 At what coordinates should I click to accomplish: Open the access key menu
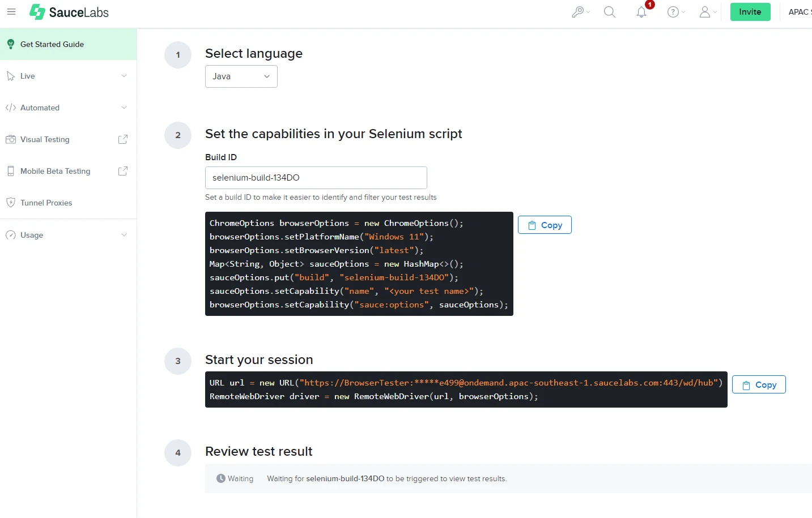[x=579, y=11]
